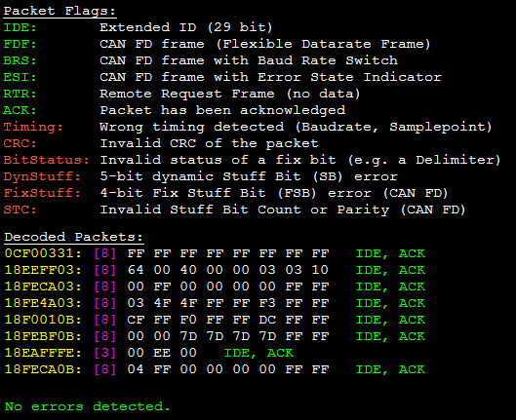Select the BRS flag label
The width and height of the screenshot is (516, 420).
click(20, 60)
